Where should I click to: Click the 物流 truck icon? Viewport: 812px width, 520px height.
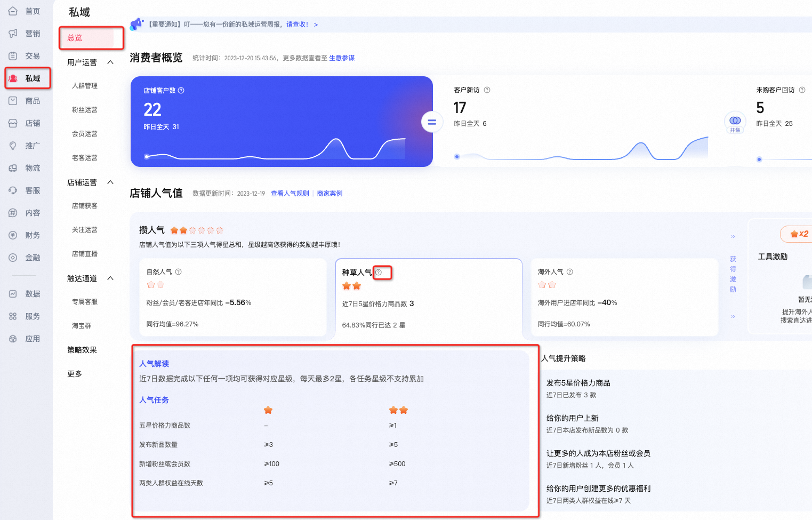[13, 167]
